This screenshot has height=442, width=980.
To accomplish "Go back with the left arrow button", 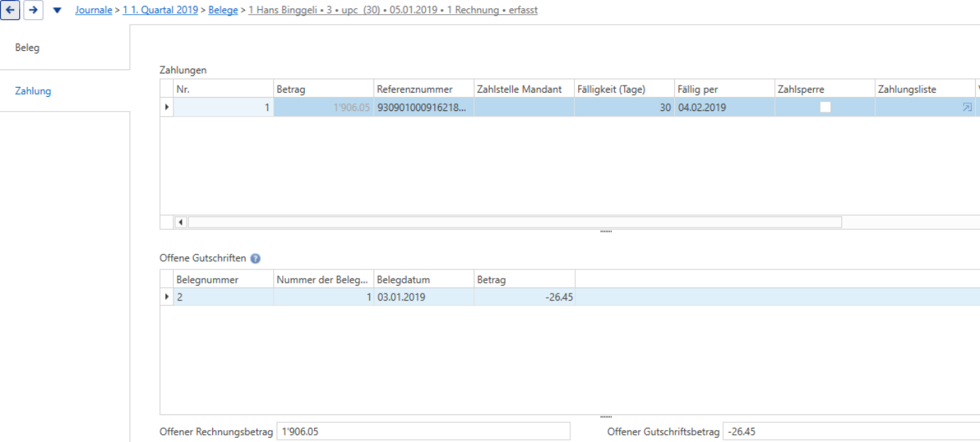I will point(10,11).
